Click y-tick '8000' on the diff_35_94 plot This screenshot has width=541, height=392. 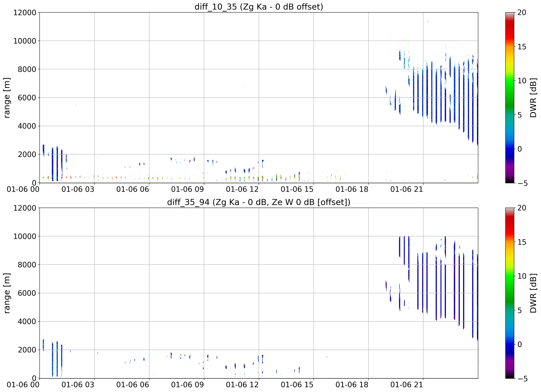pos(27,265)
